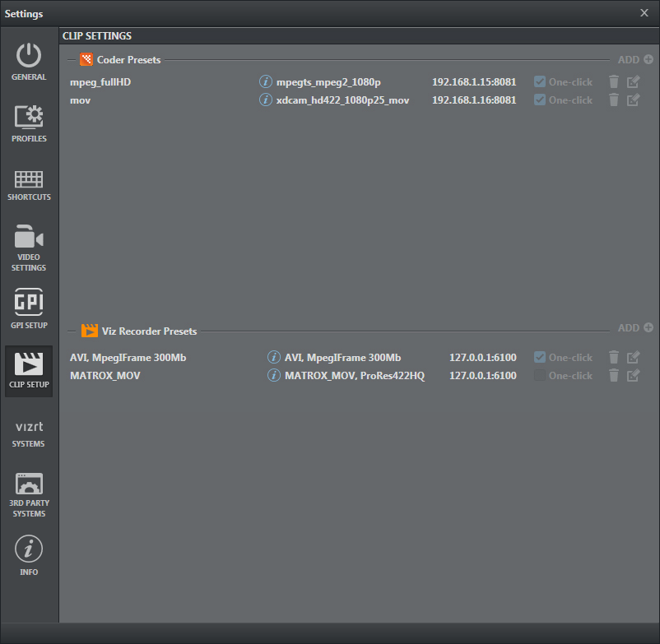
Task: Show info for MATROX_MOV ProRes422HQ profile
Action: click(274, 376)
